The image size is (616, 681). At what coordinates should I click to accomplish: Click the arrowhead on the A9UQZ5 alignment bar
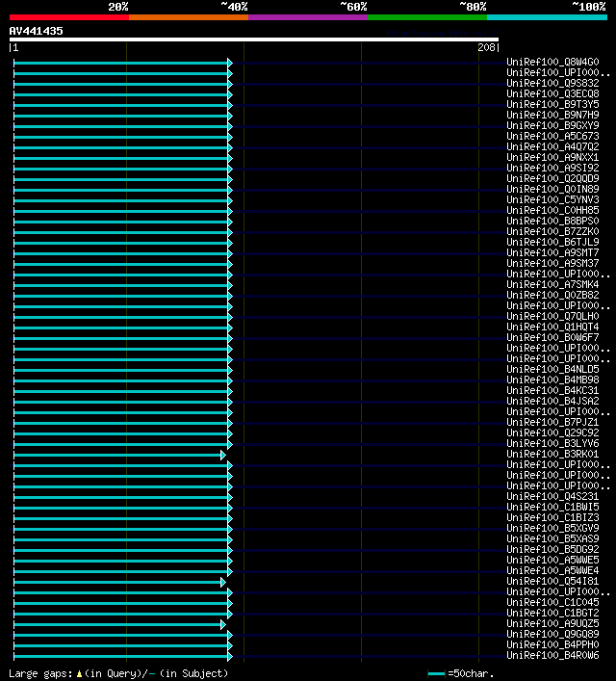point(222,624)
